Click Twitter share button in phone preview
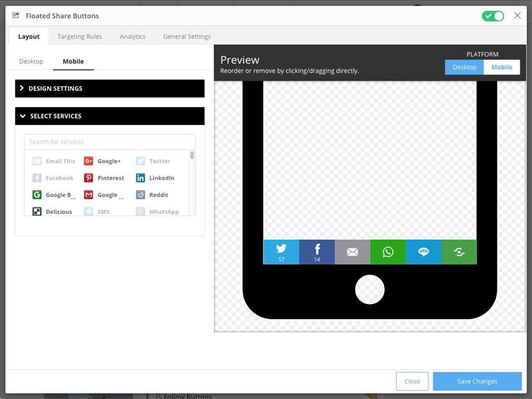Screen dimensions: 532x399 click(281, 252)
